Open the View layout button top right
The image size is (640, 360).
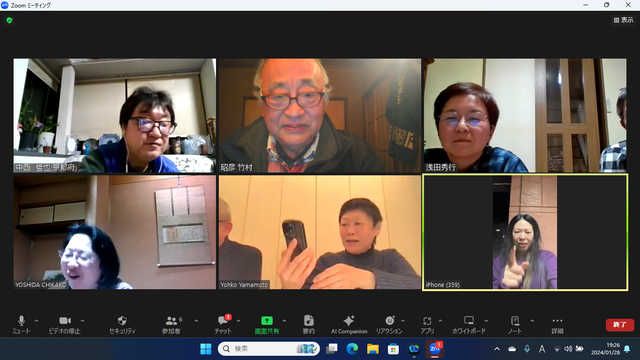pos(623,20)
